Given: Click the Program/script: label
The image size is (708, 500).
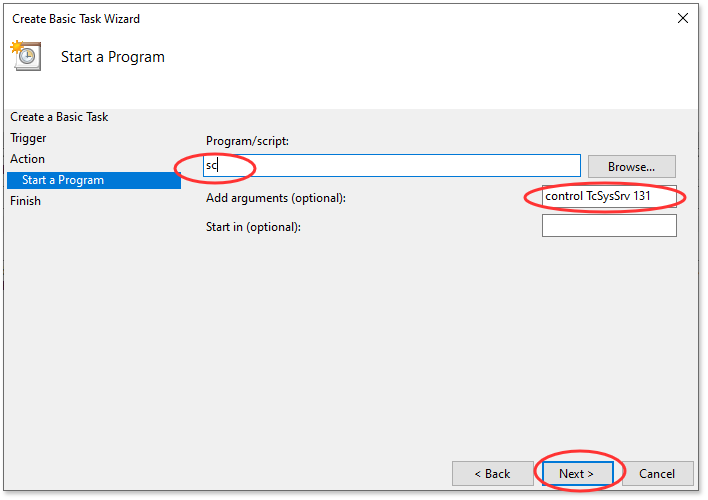Looking at the screenshot, I should (x=247, y=142).
